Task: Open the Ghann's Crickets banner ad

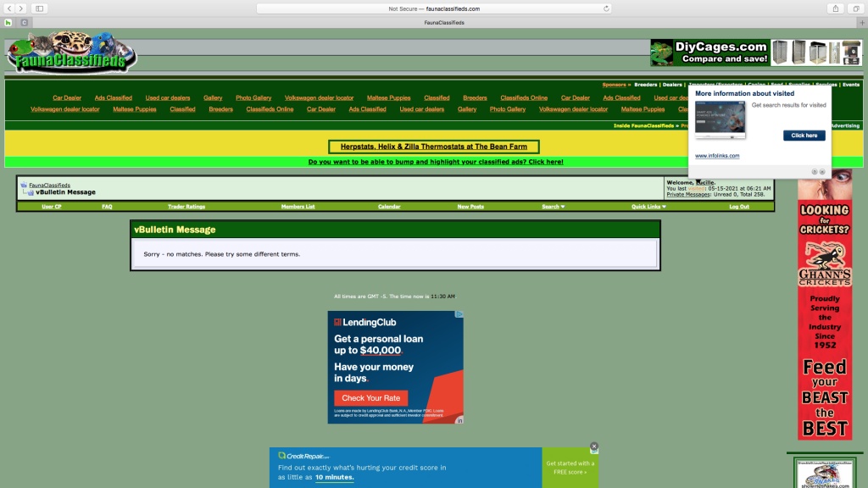Action: [x=825, y=304]
